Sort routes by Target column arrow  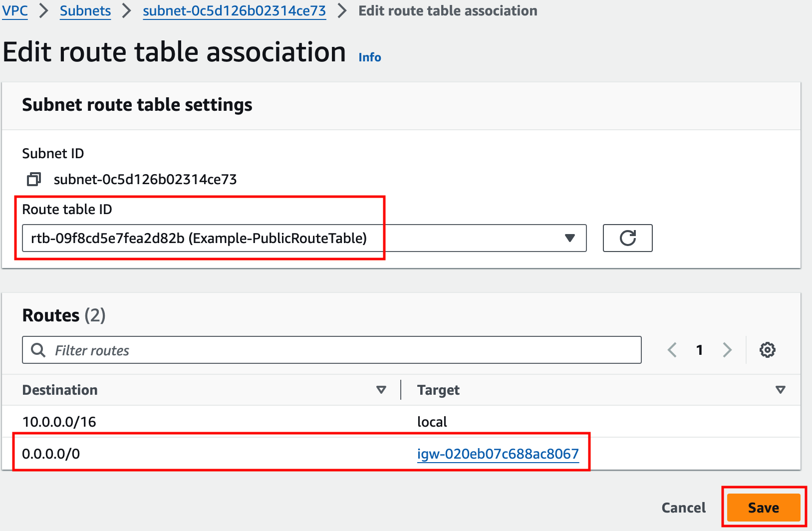pyautogui.click(x=781, y=390)
